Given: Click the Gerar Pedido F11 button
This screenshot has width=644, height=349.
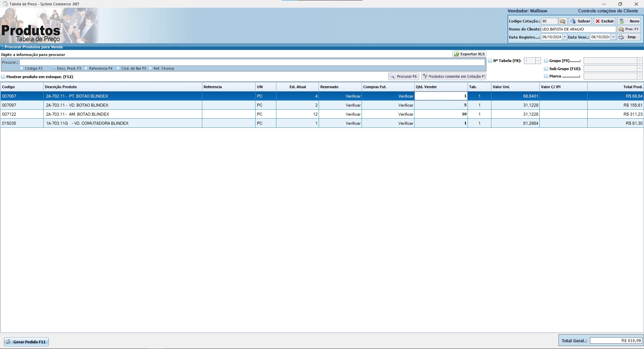Looking at the screenshot, I should click(x=26, y=342).
